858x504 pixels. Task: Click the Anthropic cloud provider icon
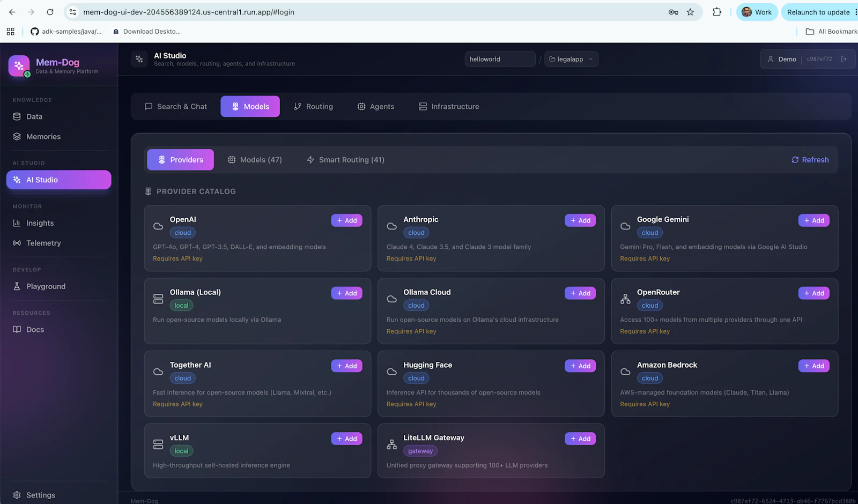click(x=392, y=226)
